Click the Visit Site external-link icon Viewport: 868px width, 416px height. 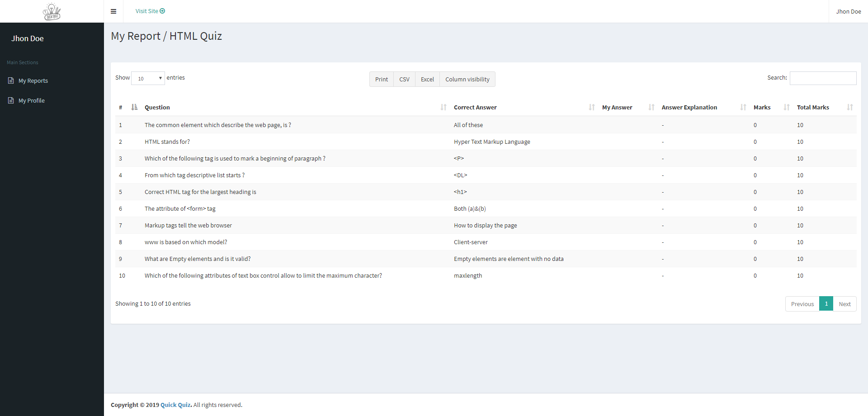point(162,11)
